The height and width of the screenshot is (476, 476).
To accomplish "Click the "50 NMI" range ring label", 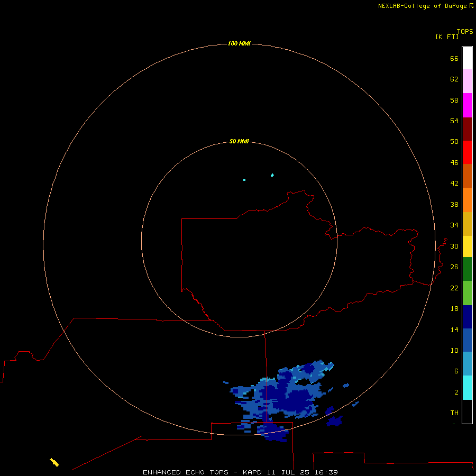I will (x=239, y=141).
